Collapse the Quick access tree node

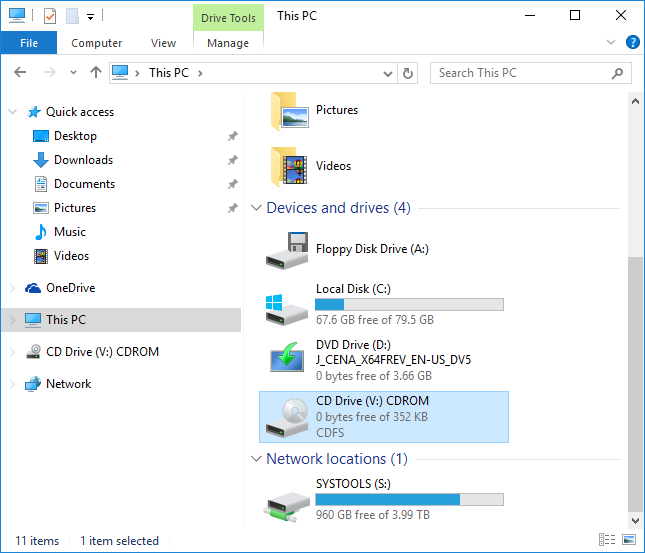(13, 112)
